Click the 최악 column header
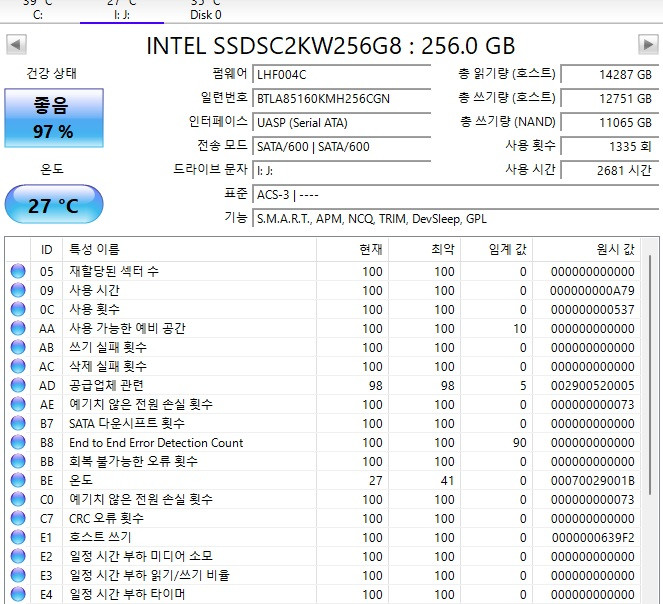Viewport: 663px width, 604px height. [425, 250]
